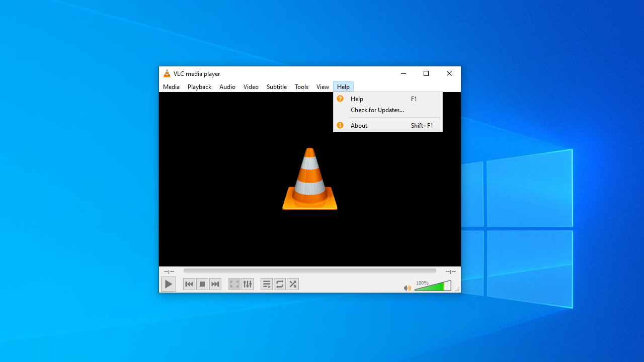Click the playback seek bar
This screenshot has height=362, width=644.
pyautogui.click(x=309, y=271)
